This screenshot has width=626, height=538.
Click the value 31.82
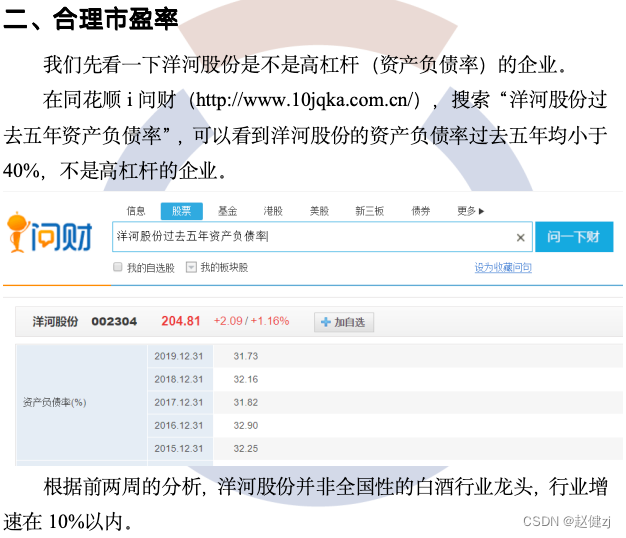click(x=246, y=402)
